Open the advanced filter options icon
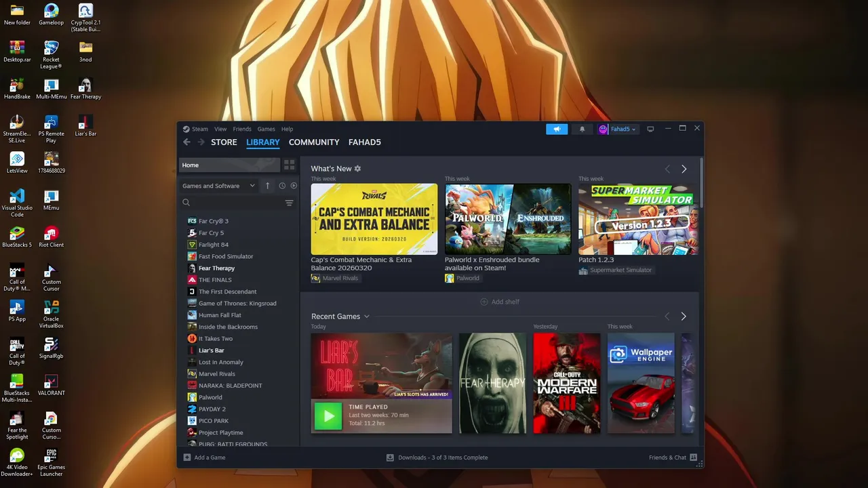The image size is (868, 488). (x=289, y=203)
